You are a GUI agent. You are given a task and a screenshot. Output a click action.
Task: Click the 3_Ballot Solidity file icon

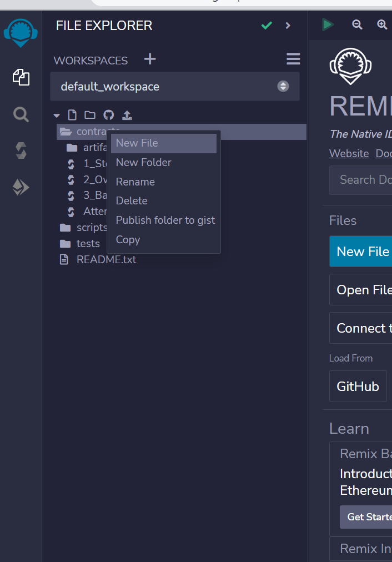pos(71,195)
